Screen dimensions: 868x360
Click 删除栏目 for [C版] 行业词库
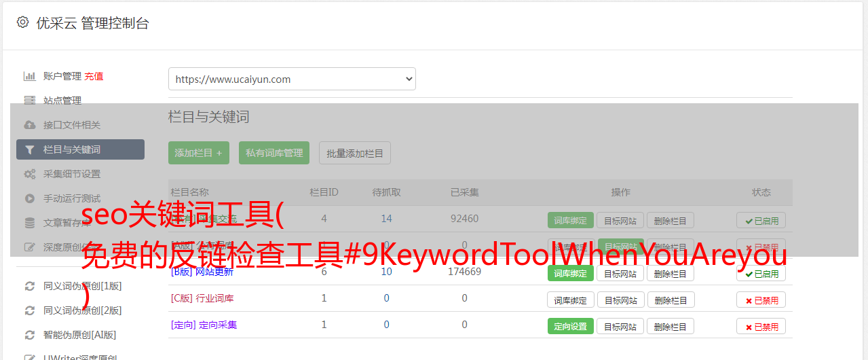point(671,300)
